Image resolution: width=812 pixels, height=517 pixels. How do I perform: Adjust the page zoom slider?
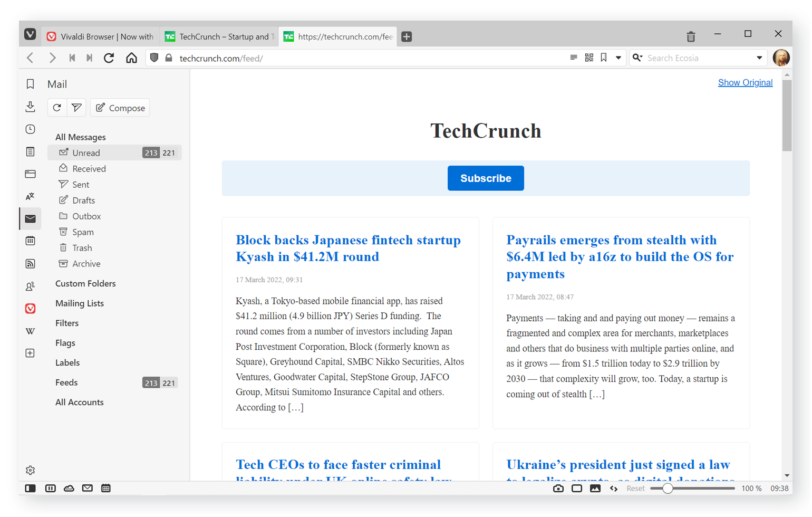pyautogui.click(x=668, y=489)
